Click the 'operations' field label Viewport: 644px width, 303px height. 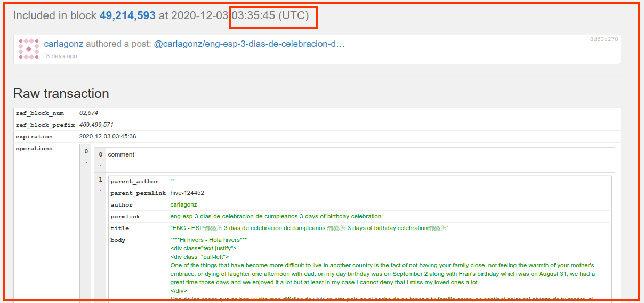(34, 149)
